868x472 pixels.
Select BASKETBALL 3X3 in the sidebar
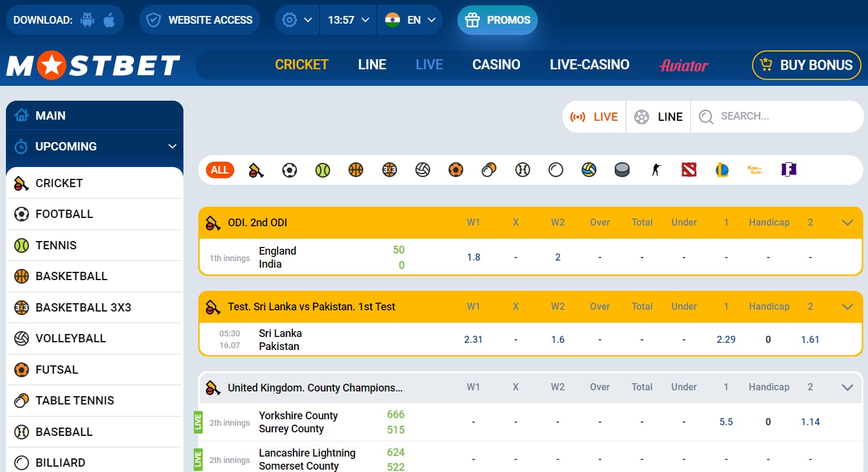(x=95, y=307)
